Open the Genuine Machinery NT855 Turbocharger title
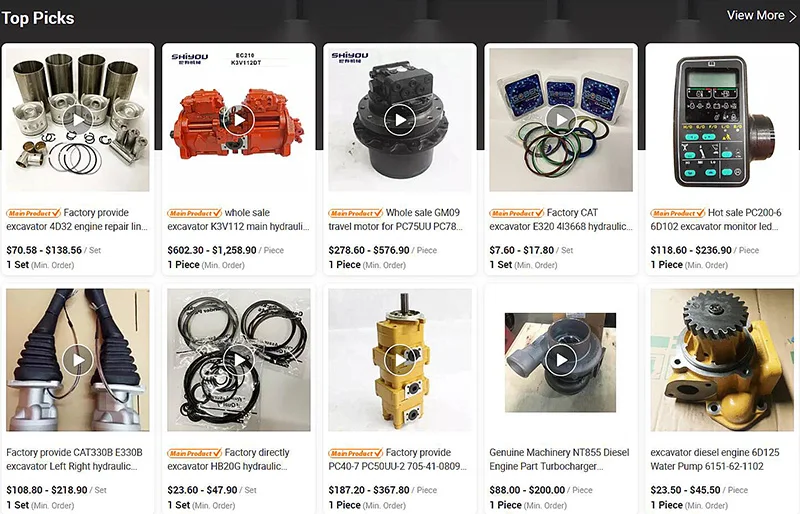Viewport: 800px width, 514px height. [559, 459]
